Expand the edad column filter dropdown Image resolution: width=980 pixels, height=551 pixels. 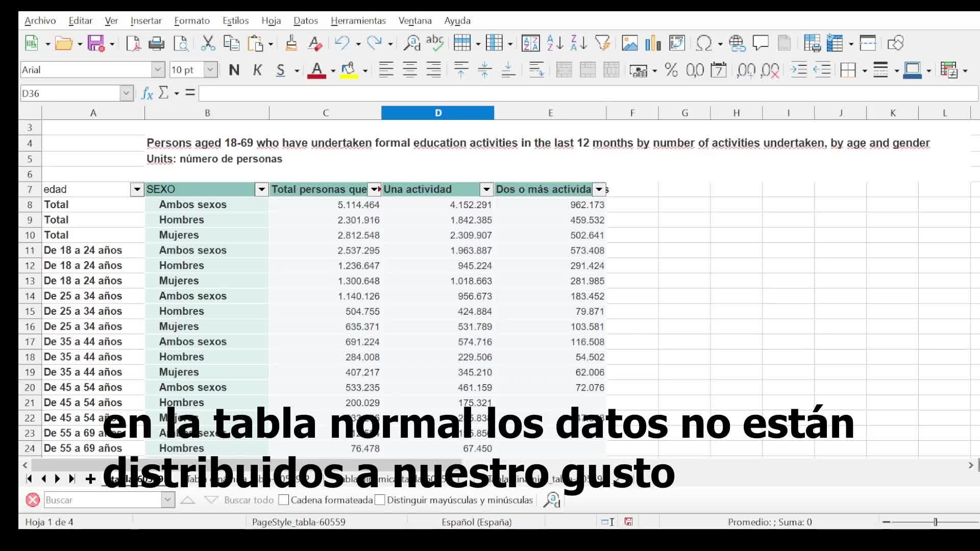point(137,189)
